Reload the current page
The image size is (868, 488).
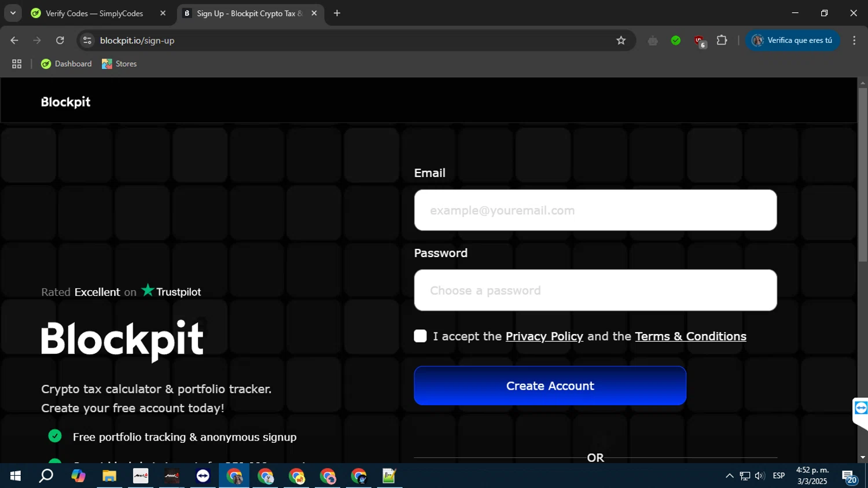[60, 41]
